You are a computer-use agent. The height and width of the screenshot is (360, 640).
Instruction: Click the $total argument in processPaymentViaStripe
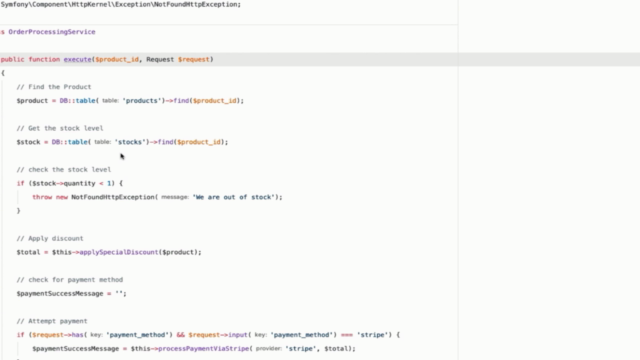click(x=336, y=349)
